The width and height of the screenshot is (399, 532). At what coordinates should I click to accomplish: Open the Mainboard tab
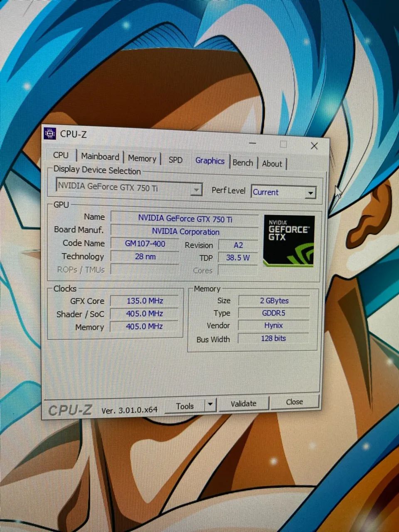coord(100,157)
